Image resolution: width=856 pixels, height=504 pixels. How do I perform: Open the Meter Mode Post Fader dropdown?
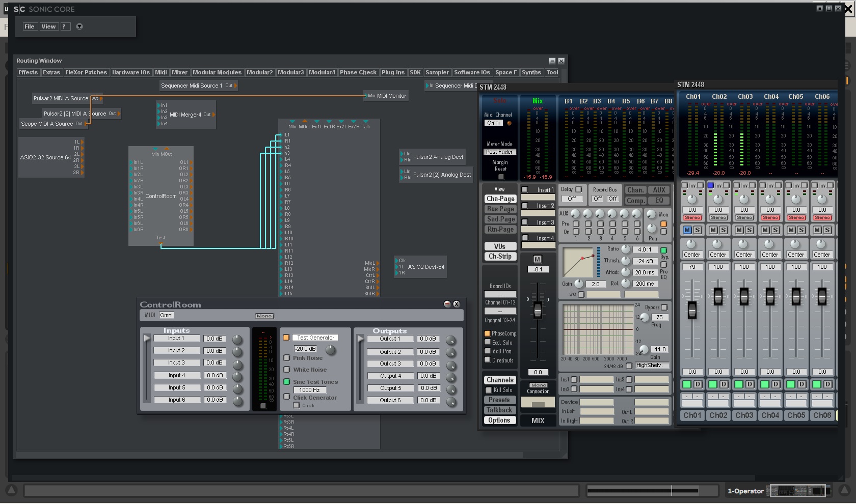point(499,152)
